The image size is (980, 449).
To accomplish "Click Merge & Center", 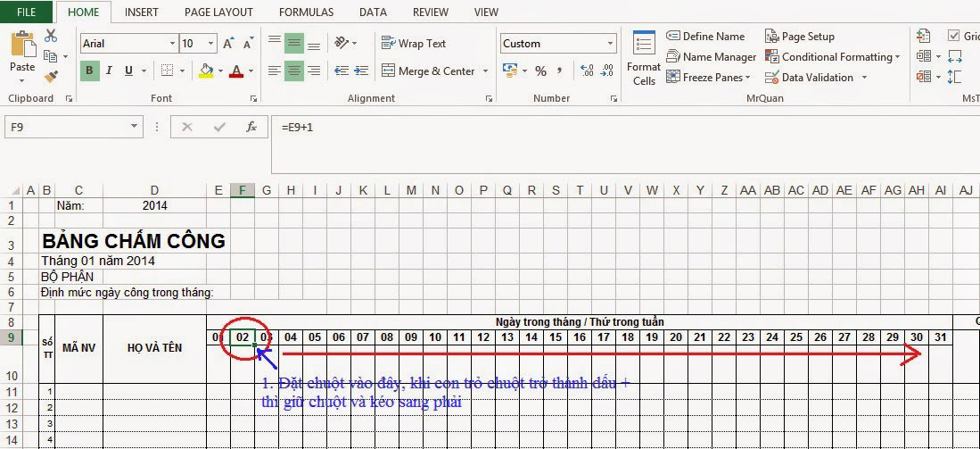I will coord(429,71).
